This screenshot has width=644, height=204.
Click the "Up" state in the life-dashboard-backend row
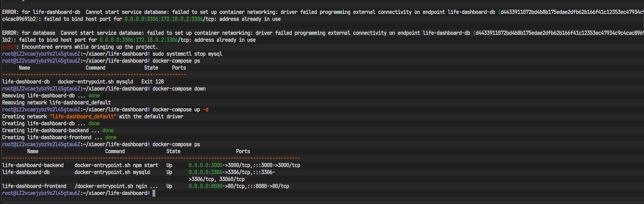coord(169,165)
